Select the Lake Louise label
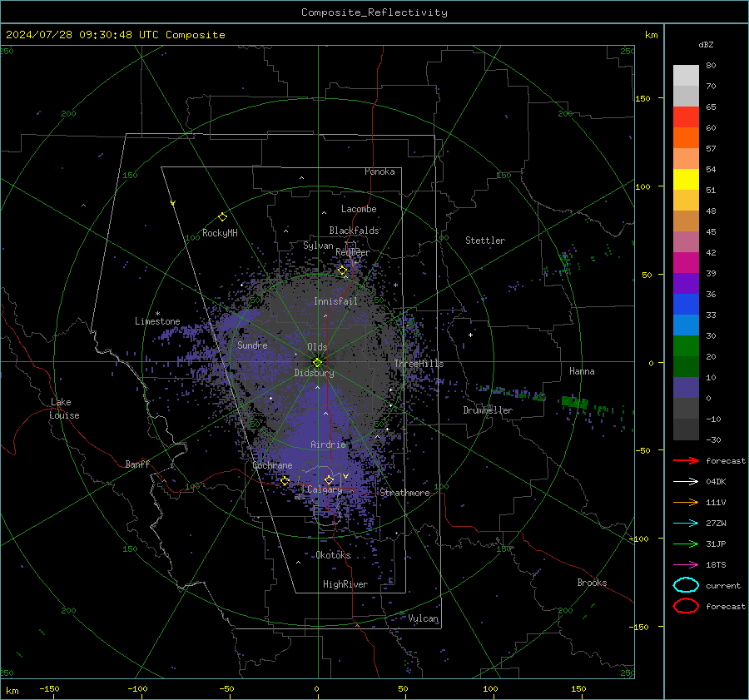This screenshot has width=749, height=700. [x=64, y=409]
